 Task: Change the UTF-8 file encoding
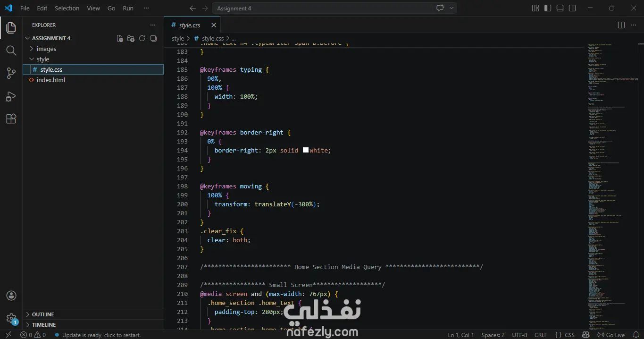[519, 335]
